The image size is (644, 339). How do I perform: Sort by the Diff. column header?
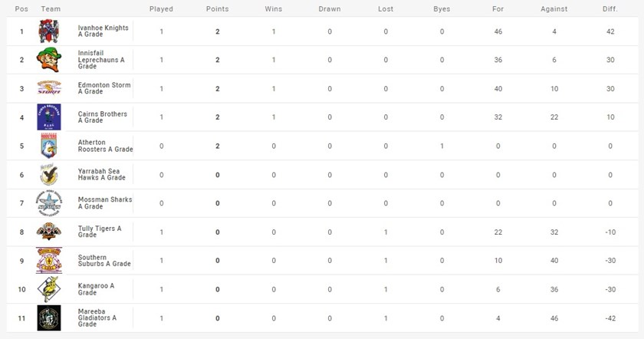[x=610, y=9]
